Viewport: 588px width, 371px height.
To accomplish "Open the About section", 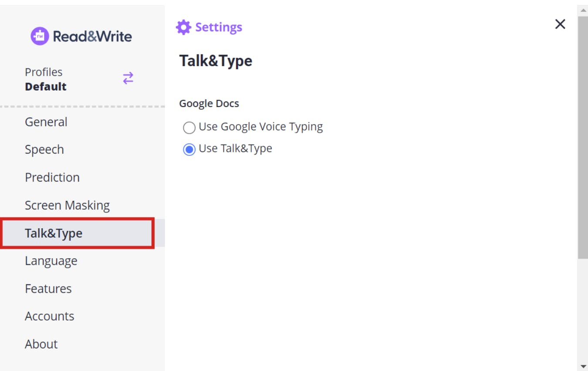I will pyautogui.click(x=41, y=344).
